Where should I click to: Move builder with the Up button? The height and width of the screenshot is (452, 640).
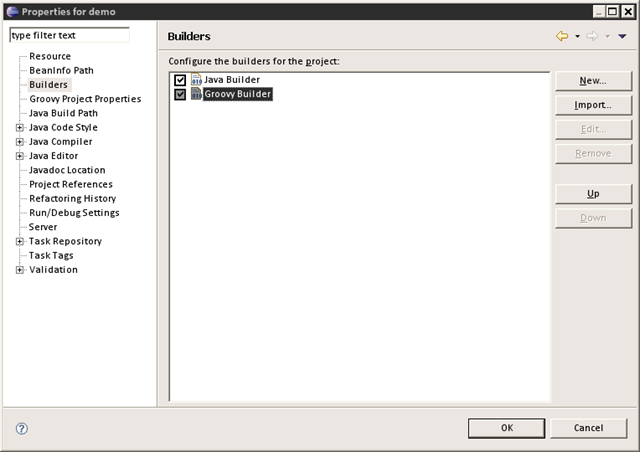593,194
